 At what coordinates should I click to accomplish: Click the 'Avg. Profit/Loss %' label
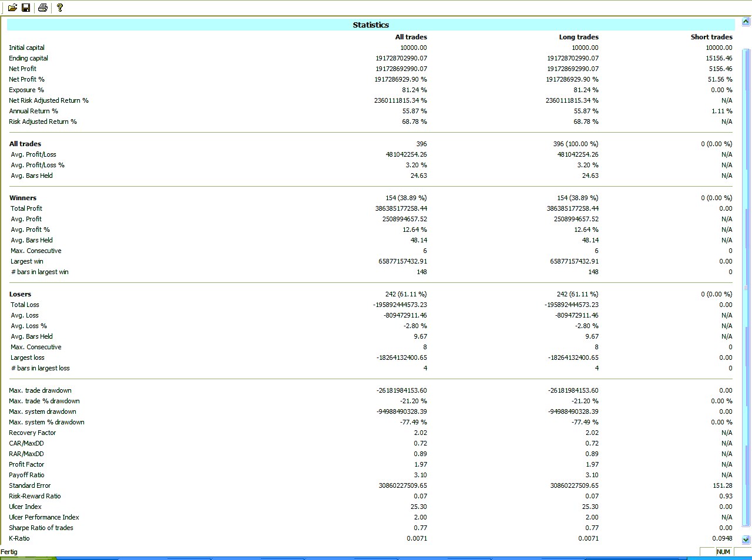click(x=38, y=165)
